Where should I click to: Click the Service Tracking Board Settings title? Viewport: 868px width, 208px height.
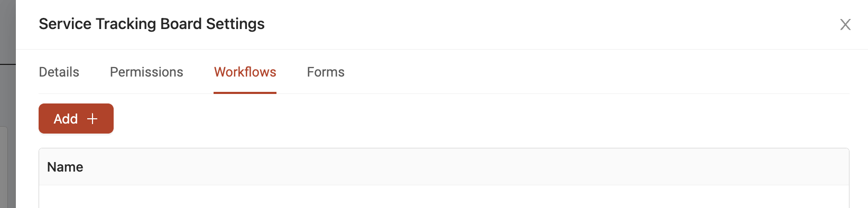[x=152, y=24]
